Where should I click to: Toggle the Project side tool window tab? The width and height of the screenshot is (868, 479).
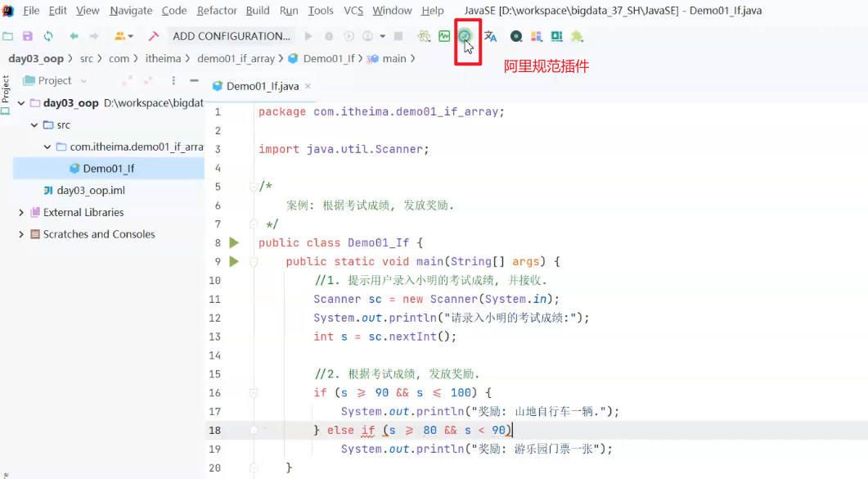tap(6, 95)
